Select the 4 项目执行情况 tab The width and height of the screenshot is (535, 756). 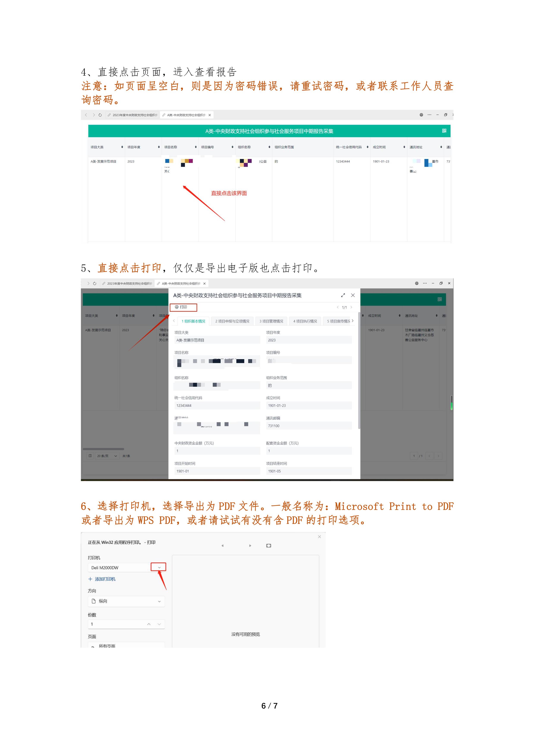click(305, 321)
